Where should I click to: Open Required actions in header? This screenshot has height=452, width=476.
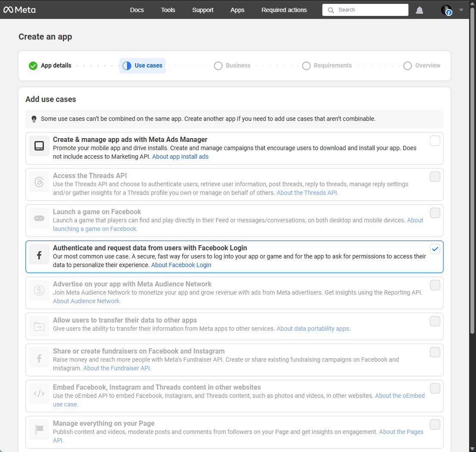[x=284, y=10]
